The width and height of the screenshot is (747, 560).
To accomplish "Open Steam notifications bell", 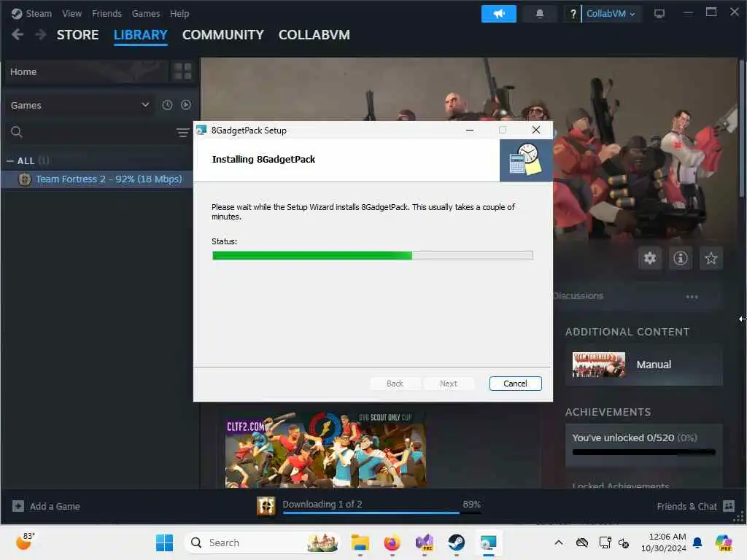I will [539, 14].
